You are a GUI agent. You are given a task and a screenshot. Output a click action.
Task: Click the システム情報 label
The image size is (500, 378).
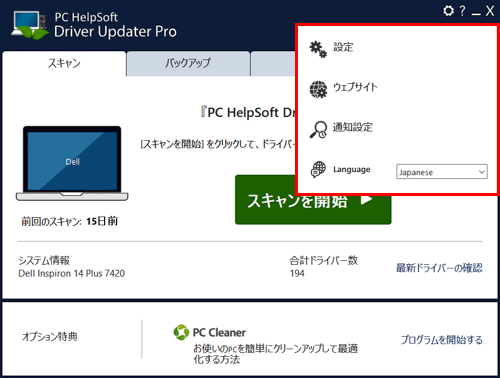pos(44,260)
